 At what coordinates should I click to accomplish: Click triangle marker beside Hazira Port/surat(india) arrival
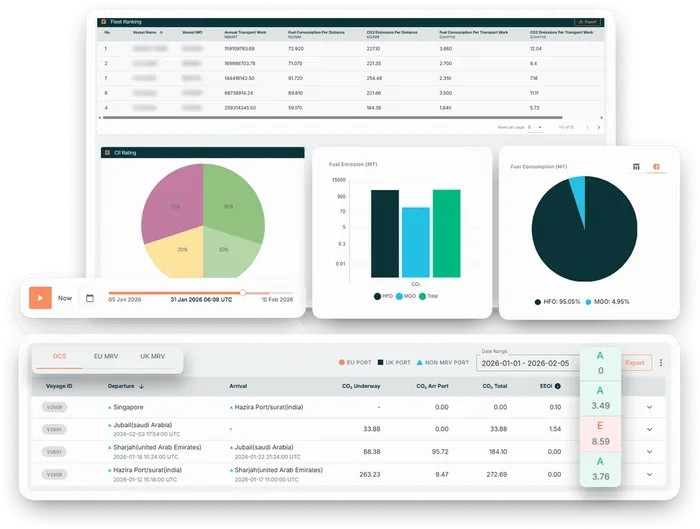click(231, 408)
